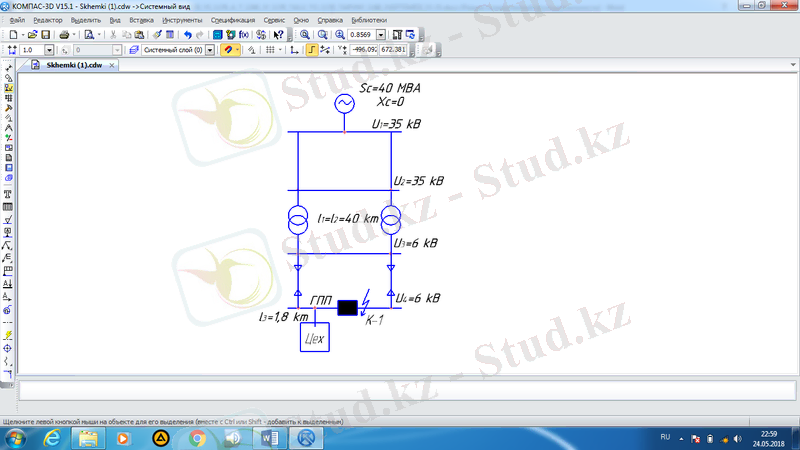Open the 1.0 view scale dropdown
The image size is (800, 450).
[50, 49]
